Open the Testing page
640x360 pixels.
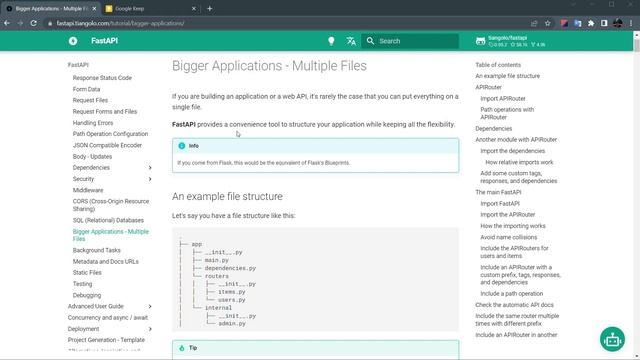(x=82, y=284)
